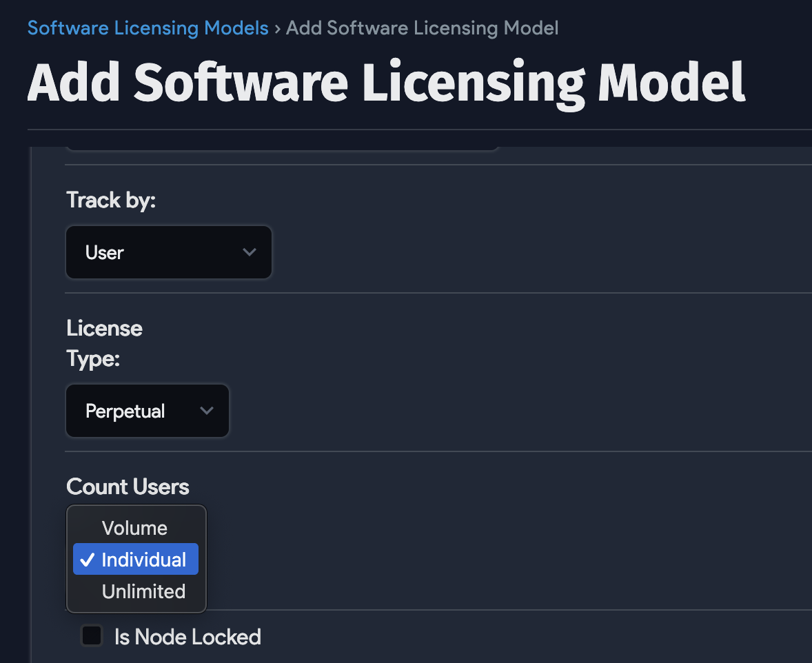812x663 pixels.
Task: Choose the Individual option in Count Users
Action: (143, 560)
